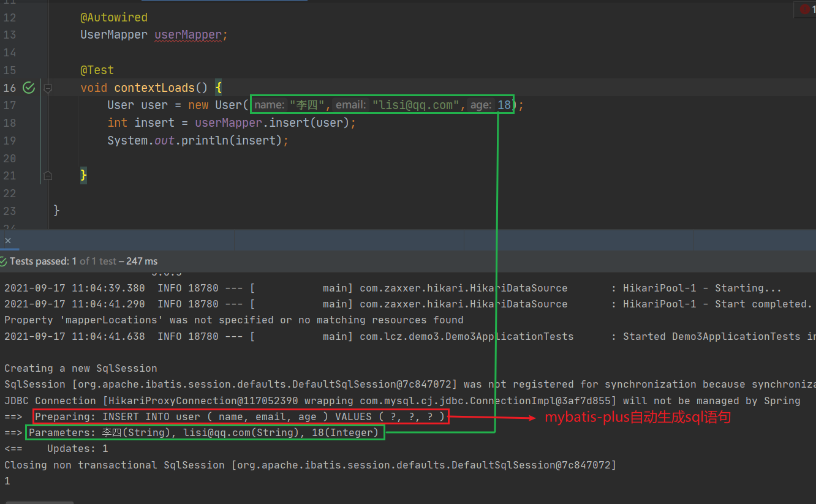
Task: Click 'HikariPool-1 - Start completed.' log message
Action: pos(717,304)
